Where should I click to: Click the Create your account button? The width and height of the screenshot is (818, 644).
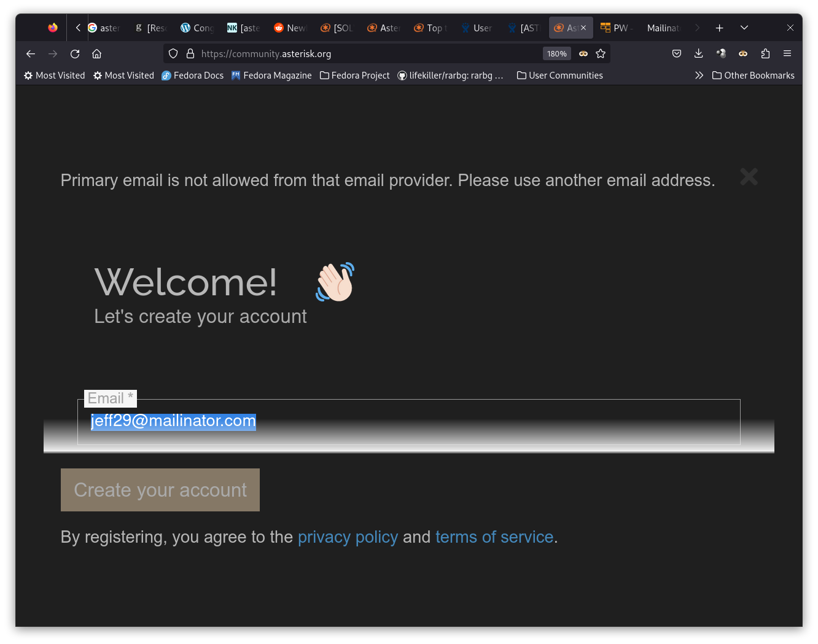160,490
